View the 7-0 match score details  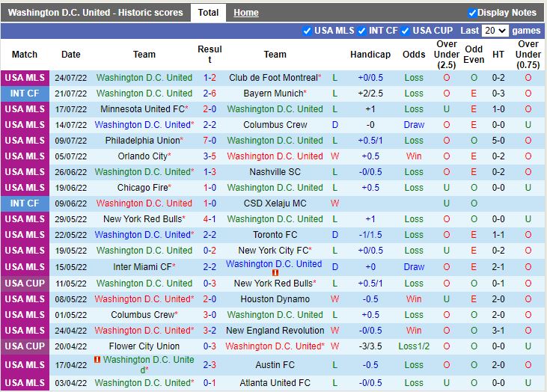(x=210, y=141)
